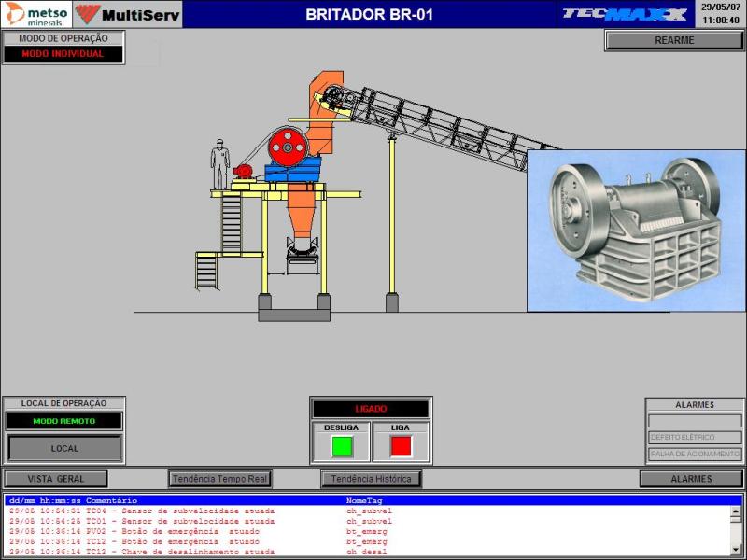Viewport: 747px width, 560px height.
Task: Click the LOCAL DE OPERAÇÃO label
Action: click(63, 403)
